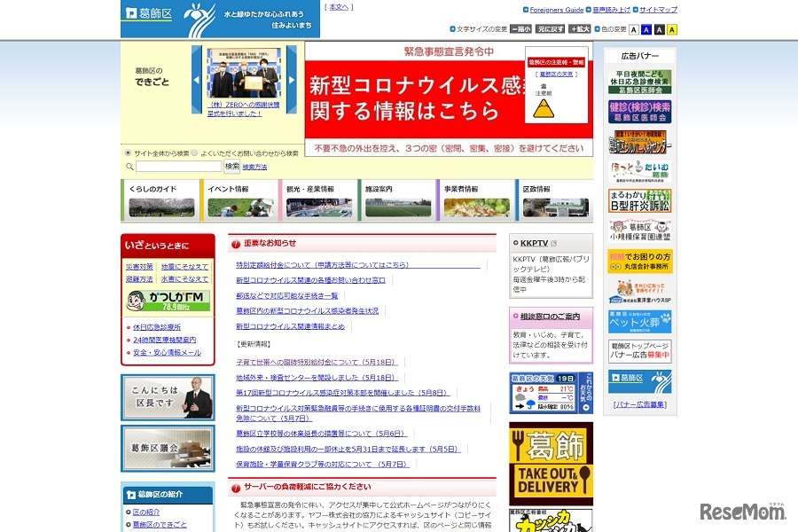Open the 特別定額給付金について notice link
The height and width of the screenshot is (532, 798).
coord(358,265)
